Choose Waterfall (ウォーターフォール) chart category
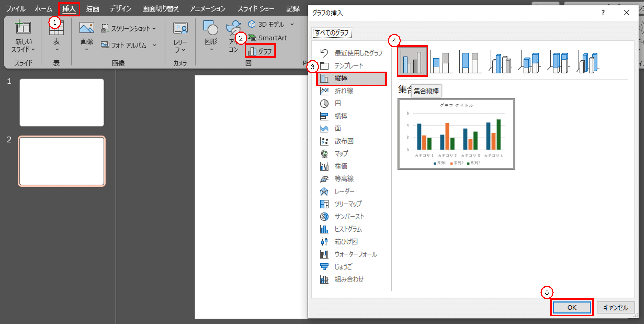 (x=351, y=254)
